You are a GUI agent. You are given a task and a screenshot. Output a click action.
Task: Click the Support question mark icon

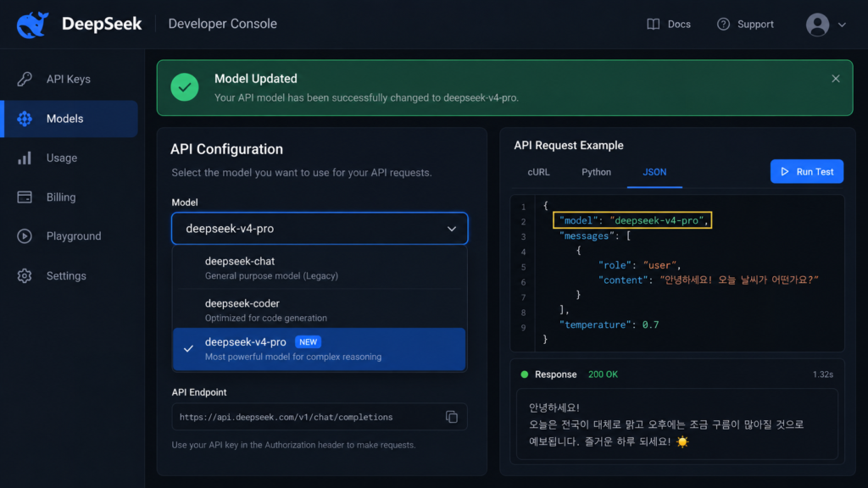(x=723, y=25)
